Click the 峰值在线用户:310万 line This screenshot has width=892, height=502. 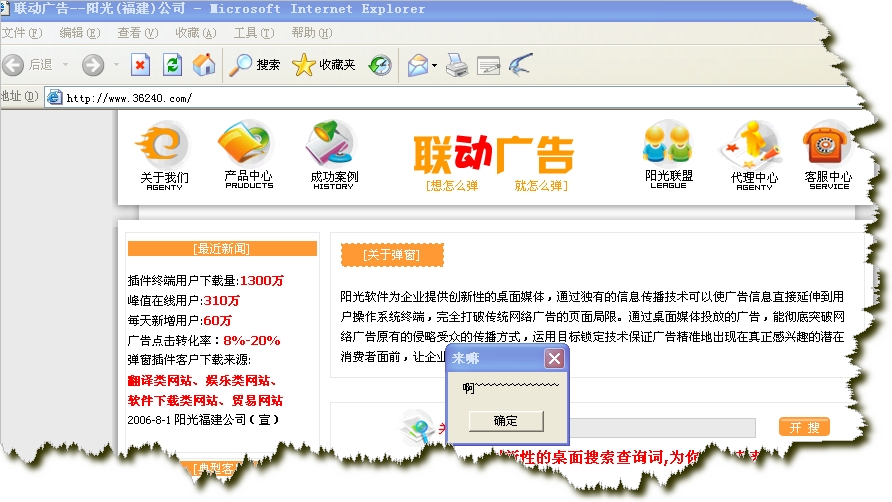click(x=184, y=301)
